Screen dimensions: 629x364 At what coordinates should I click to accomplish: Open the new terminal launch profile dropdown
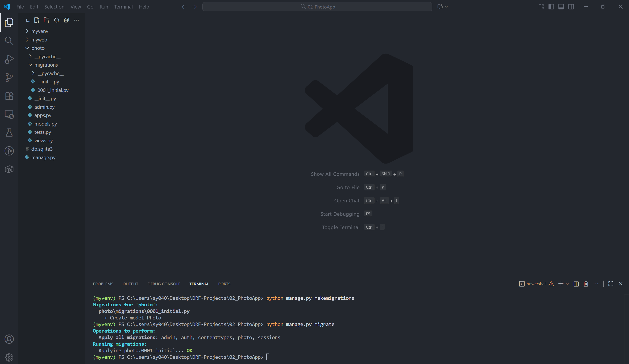coord(567,284)
